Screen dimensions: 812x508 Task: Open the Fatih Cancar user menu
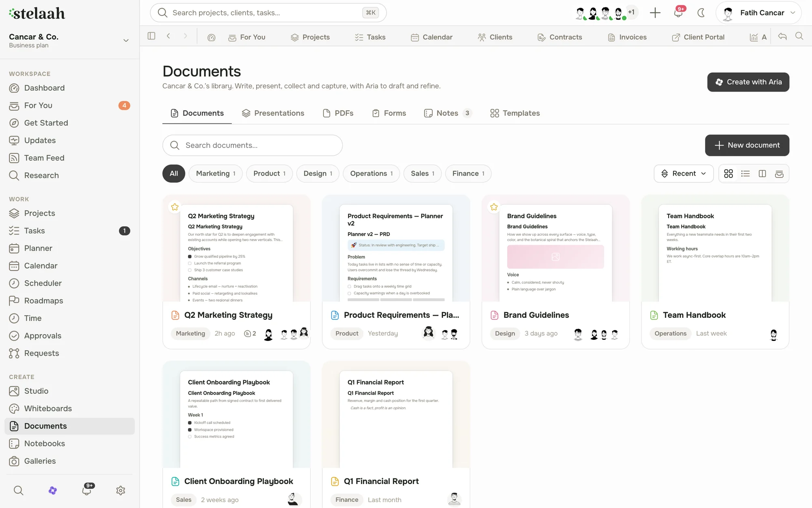point(759,13)
